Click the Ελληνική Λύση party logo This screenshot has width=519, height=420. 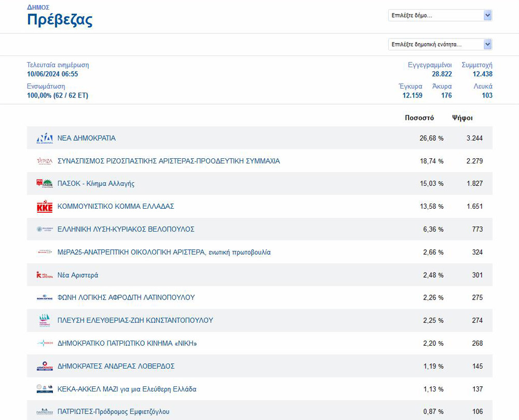[x=45, y=229]
